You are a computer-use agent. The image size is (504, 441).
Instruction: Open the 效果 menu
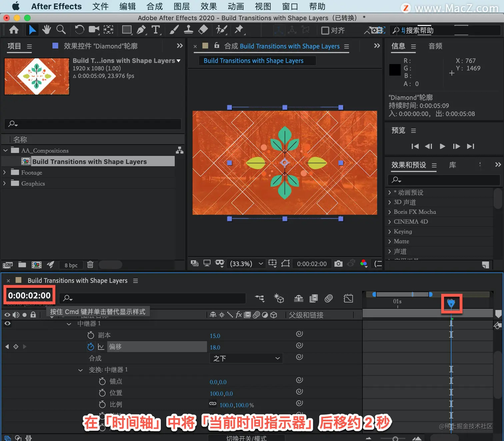coord(209,6)
